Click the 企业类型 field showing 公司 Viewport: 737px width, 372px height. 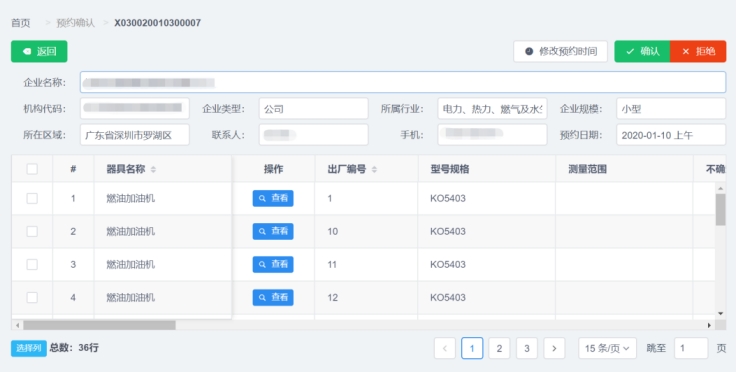pyautogui.click(x=314, y=109)
